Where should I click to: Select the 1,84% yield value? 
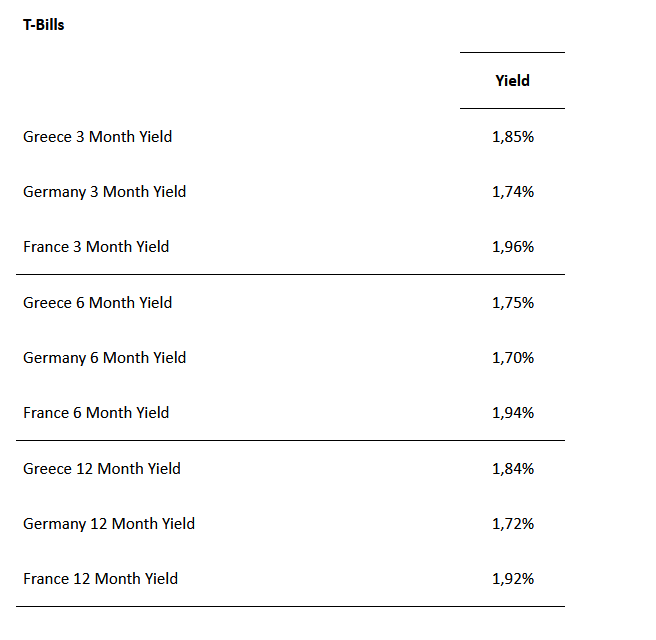pos(512,469)
